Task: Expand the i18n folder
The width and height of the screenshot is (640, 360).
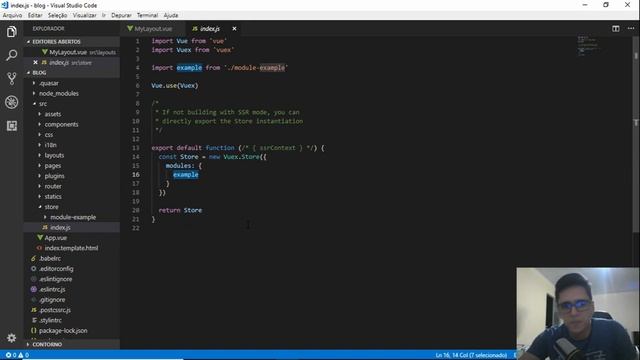Action: pos(72,145)
